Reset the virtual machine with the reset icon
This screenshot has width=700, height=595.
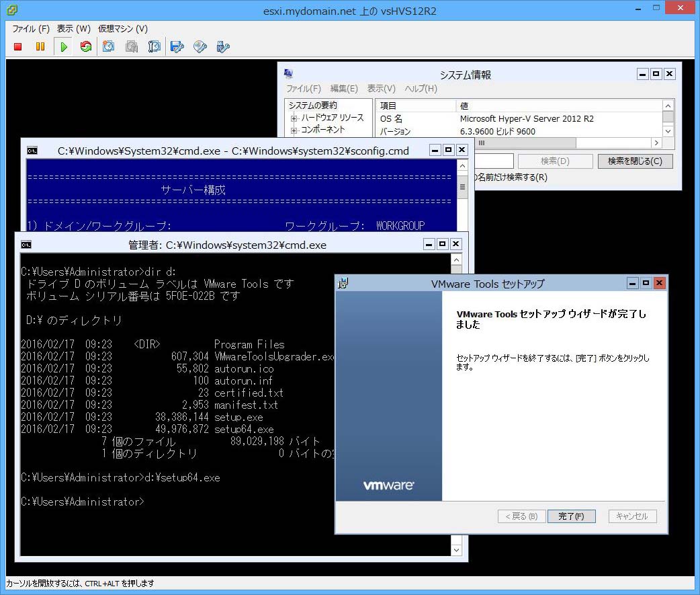click(x=86, y=46)
